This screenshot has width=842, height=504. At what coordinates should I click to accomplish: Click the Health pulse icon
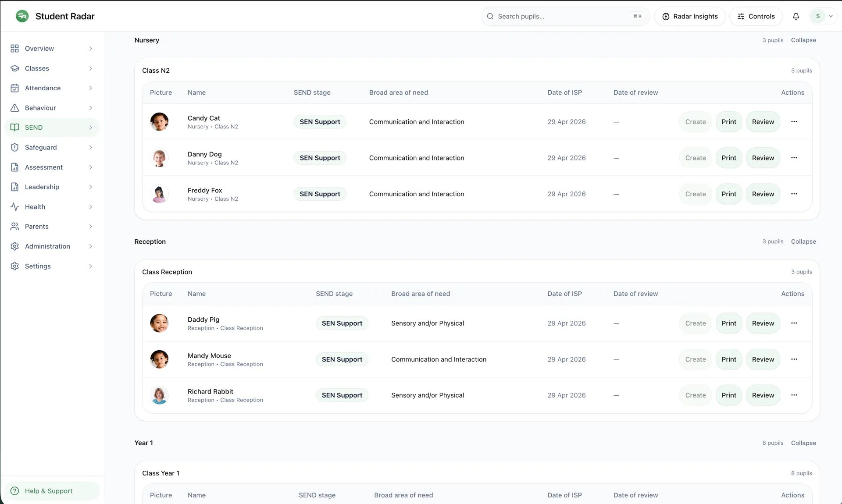pos(14,207)
